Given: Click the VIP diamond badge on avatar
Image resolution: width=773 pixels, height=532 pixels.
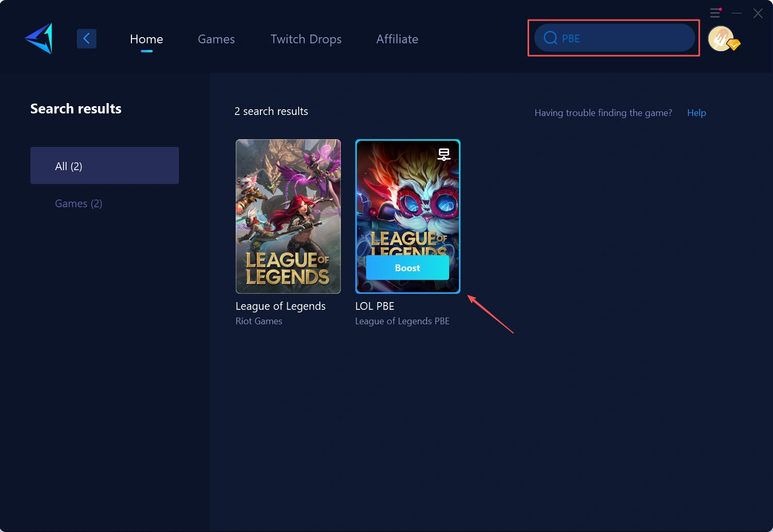Looking at the screenshot, I should pyautogui.click(x=733, y=46).
